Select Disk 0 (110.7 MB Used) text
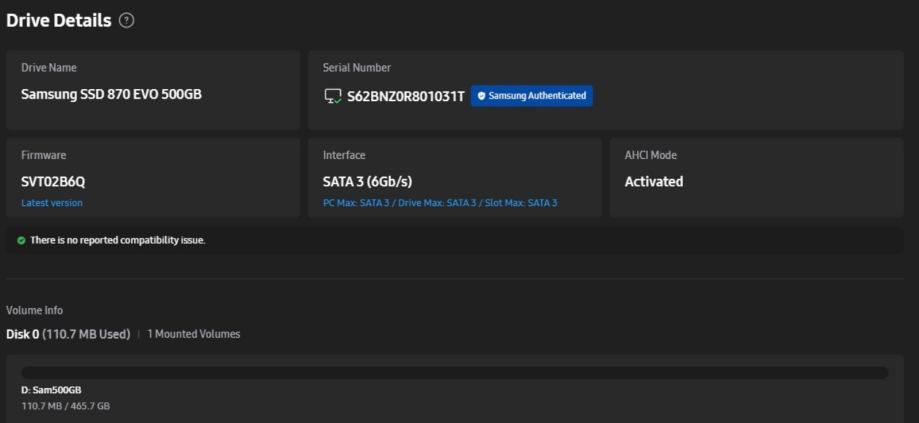This screenshot has width=919, height=423. (68, 334)
